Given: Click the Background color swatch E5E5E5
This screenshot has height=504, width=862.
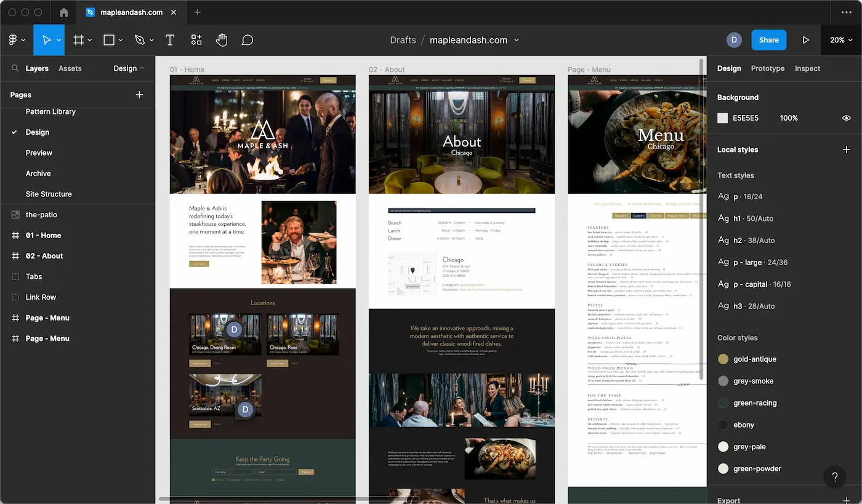Looking at the screenshot, I should coord(723,118).
